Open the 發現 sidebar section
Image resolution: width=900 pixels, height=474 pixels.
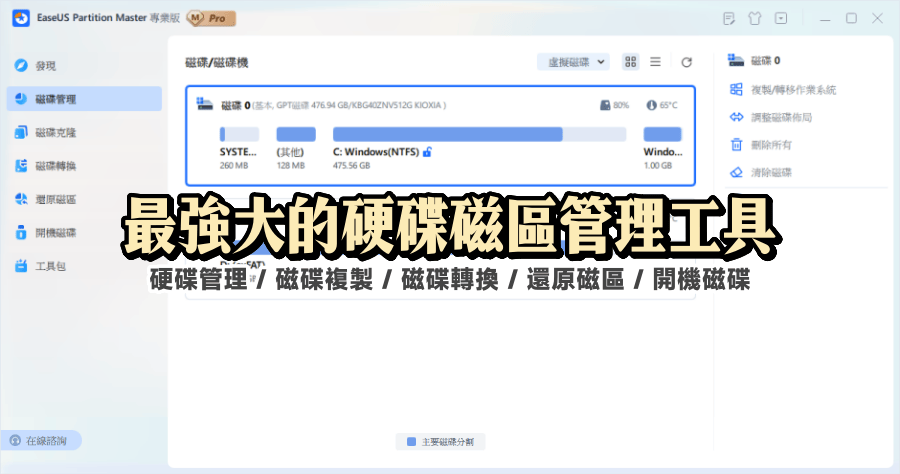tap(84, 66)
